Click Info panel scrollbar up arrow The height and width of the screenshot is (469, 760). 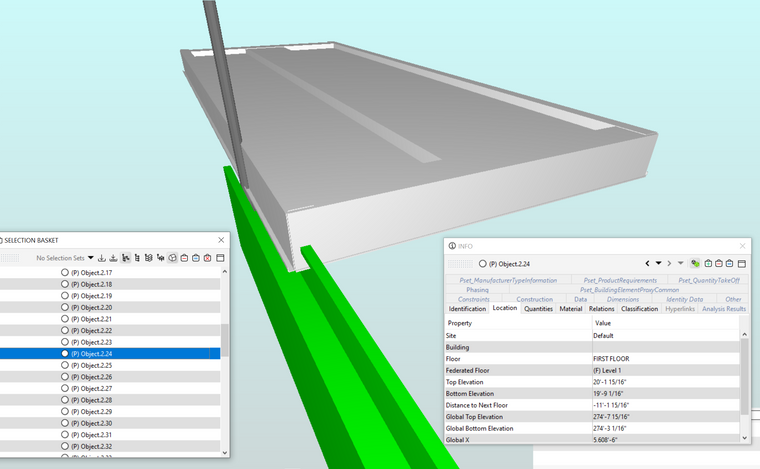coord(744,334)
